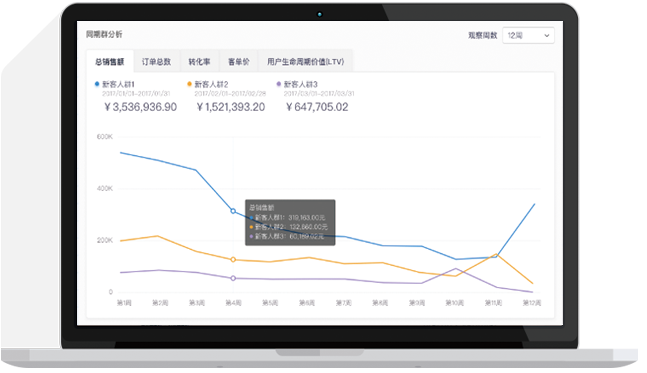Click the 400K y-axis label
Image resolution: width=647 pixels, height=373 pixels.
pos(105,189)
